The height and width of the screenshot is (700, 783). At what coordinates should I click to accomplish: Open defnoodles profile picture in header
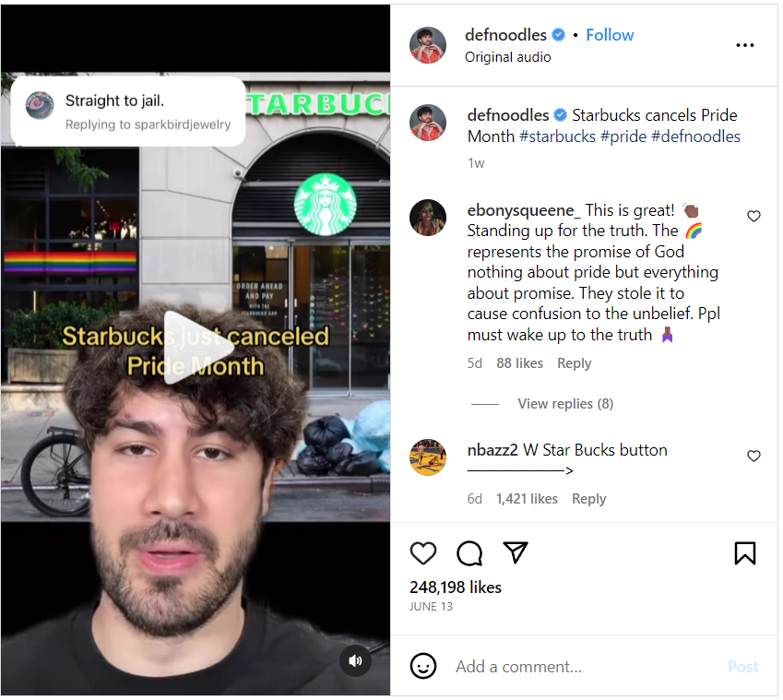[x=427, y=45]
